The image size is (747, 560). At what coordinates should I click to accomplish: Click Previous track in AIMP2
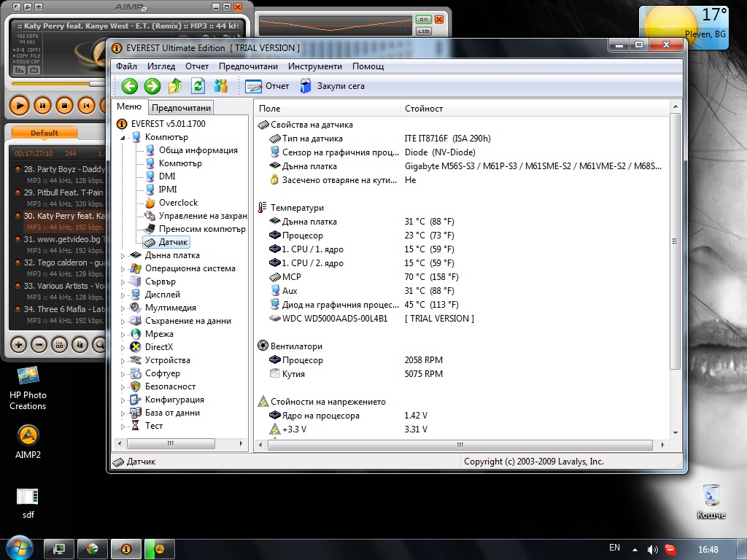pyautogui.click(x=86, y=105)
